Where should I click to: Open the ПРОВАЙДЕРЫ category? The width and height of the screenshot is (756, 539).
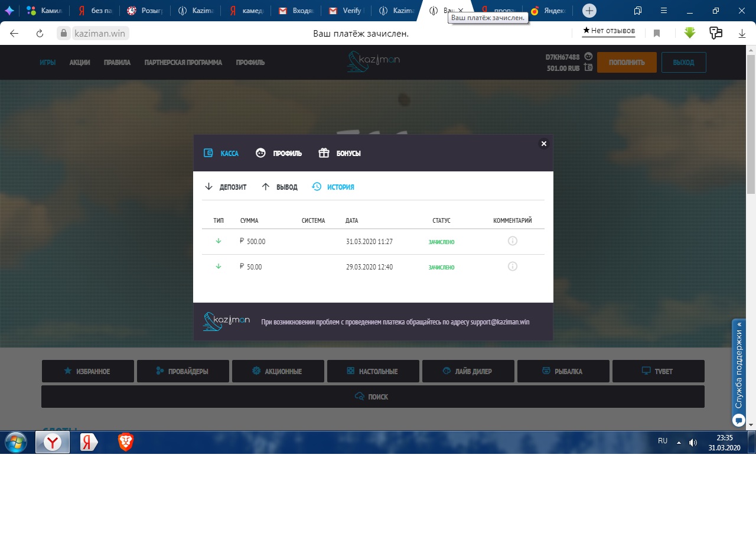click(183, 371)
